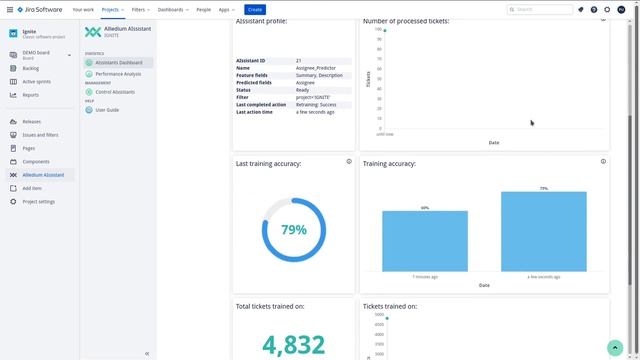
Task: Click the Alliedium Assistant logo
Action: (93, 32)
